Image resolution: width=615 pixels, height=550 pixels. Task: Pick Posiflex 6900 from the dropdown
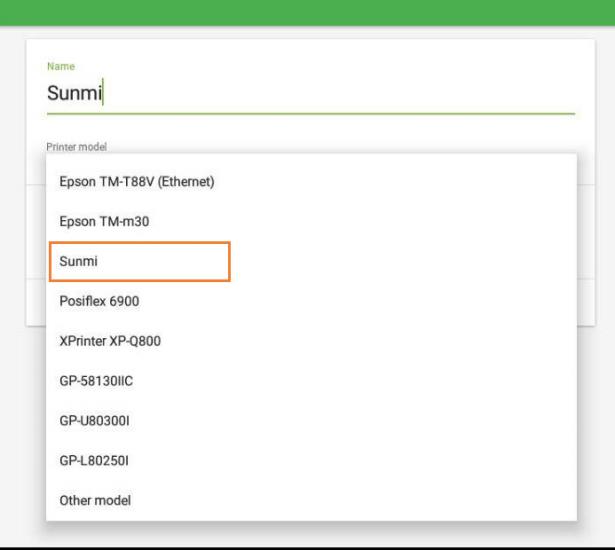point(311,301)
